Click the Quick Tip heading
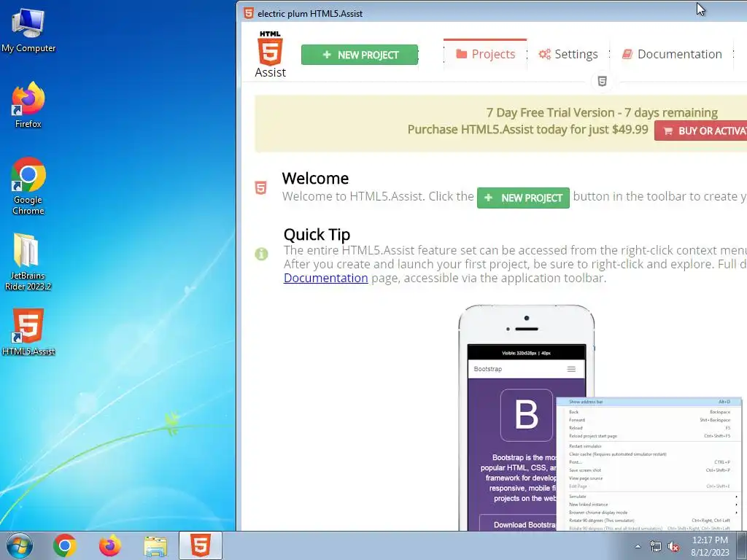Screen dimensions: 747x560 point(317,234)
